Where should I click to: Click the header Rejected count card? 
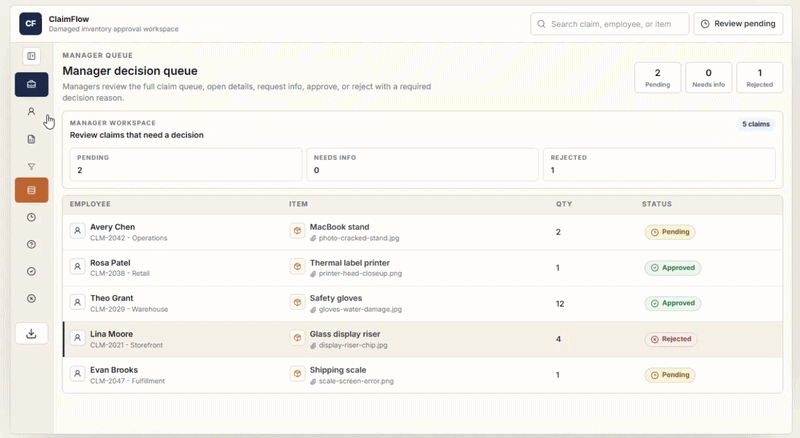(x=760, y=78)
